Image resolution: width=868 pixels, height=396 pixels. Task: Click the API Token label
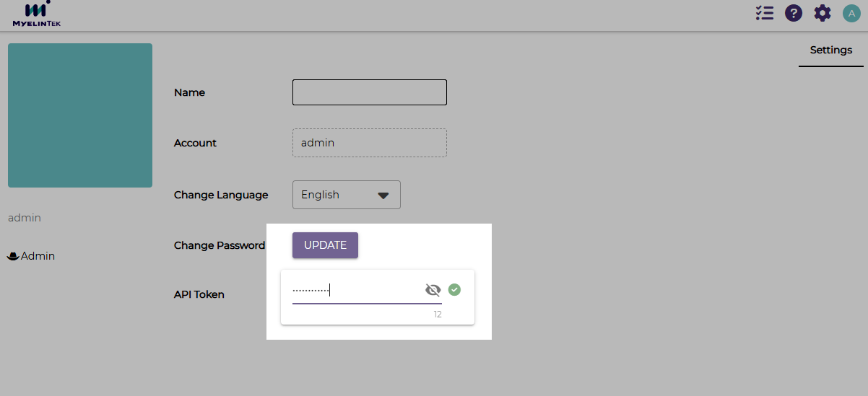pos(199,294)
